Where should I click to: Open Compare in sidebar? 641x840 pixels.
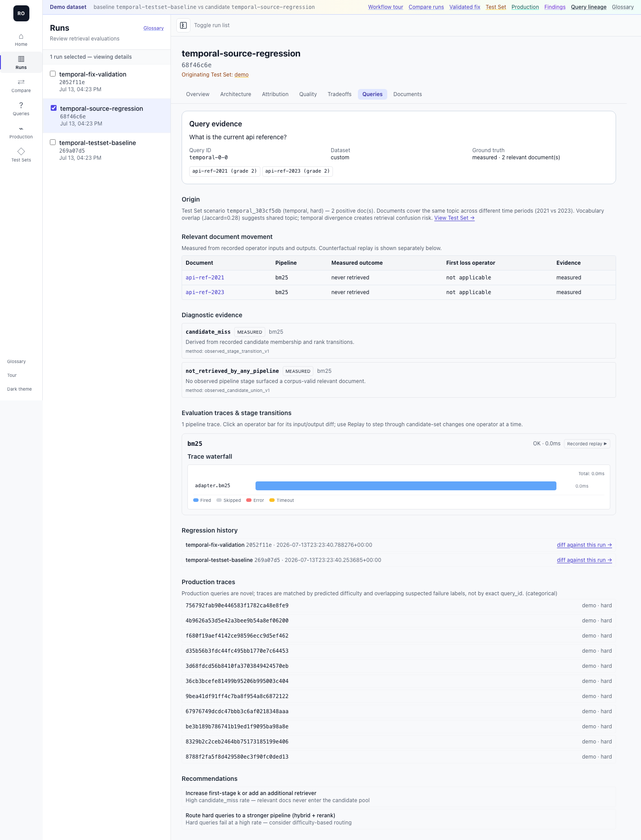(21, 86)
